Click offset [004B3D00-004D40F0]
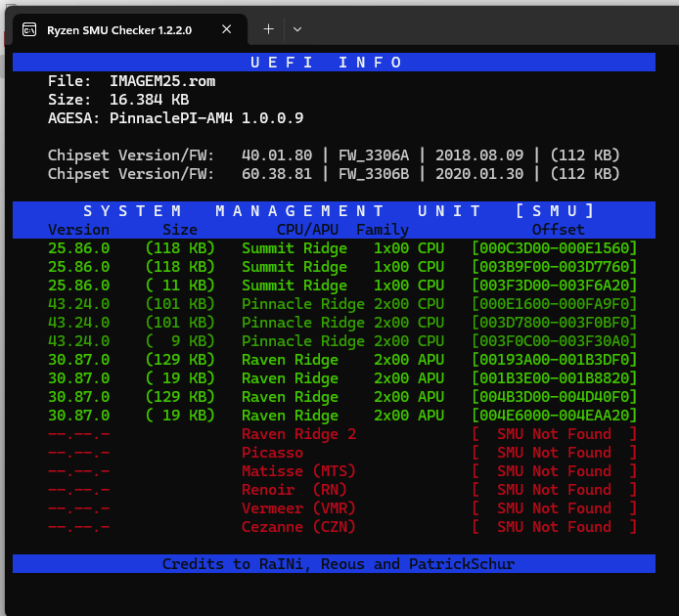Image resolution: width=679 pixels, height=616 pixels. click(555, 397)
